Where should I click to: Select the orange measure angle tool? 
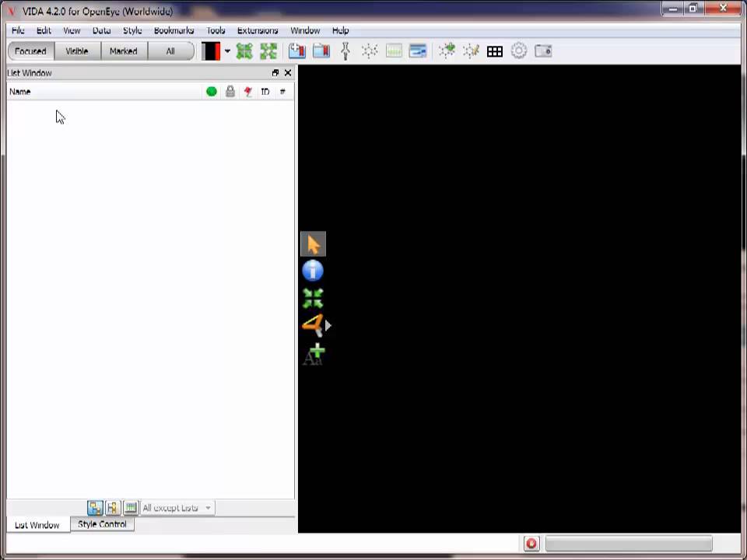pyautogui.click(x=313, y=326)
